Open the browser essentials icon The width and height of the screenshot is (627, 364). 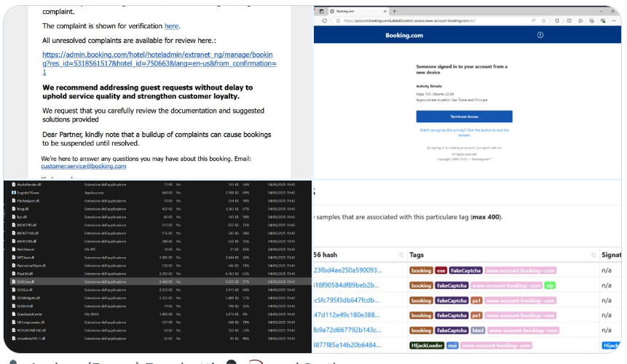coord(603,21)
